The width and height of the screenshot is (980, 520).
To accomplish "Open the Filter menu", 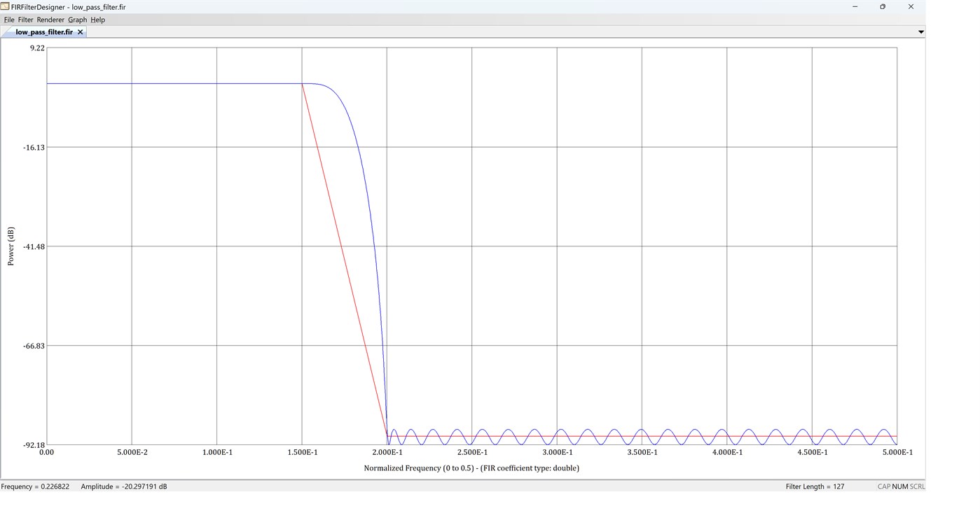I will coord(25,20).
